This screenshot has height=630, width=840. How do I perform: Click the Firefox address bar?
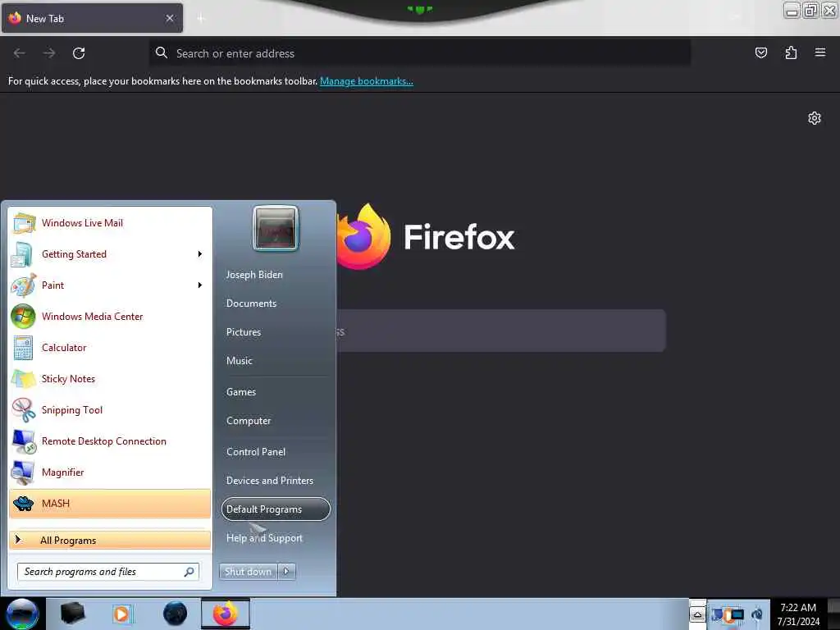[x=419, y=53]
